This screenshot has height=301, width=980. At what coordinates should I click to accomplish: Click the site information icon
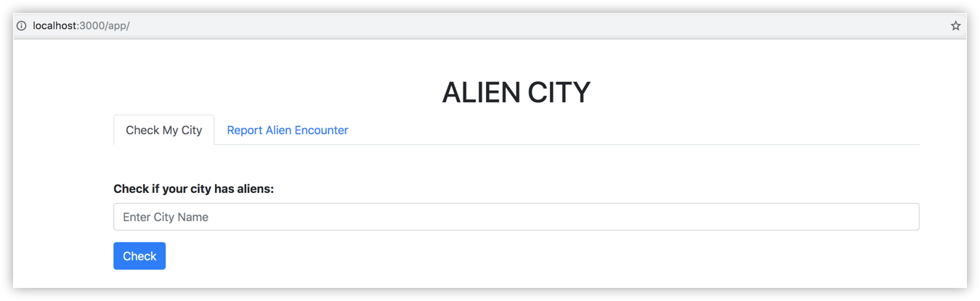22,26
